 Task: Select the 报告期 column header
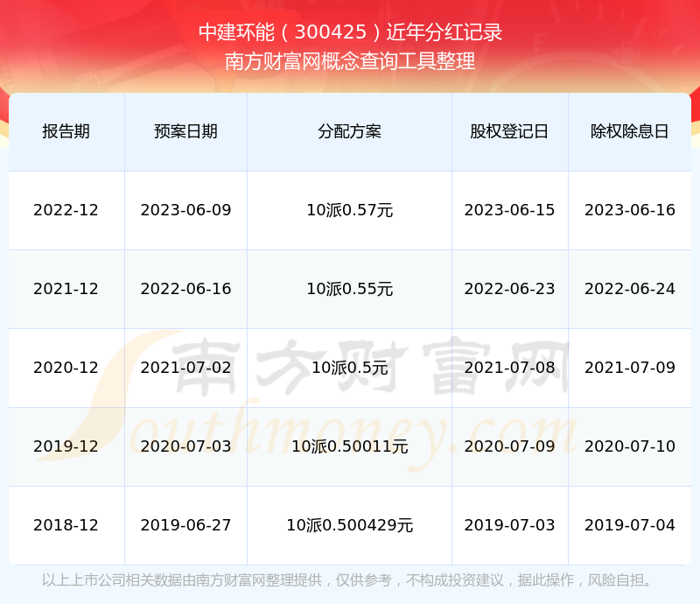[x=66, y=131]
